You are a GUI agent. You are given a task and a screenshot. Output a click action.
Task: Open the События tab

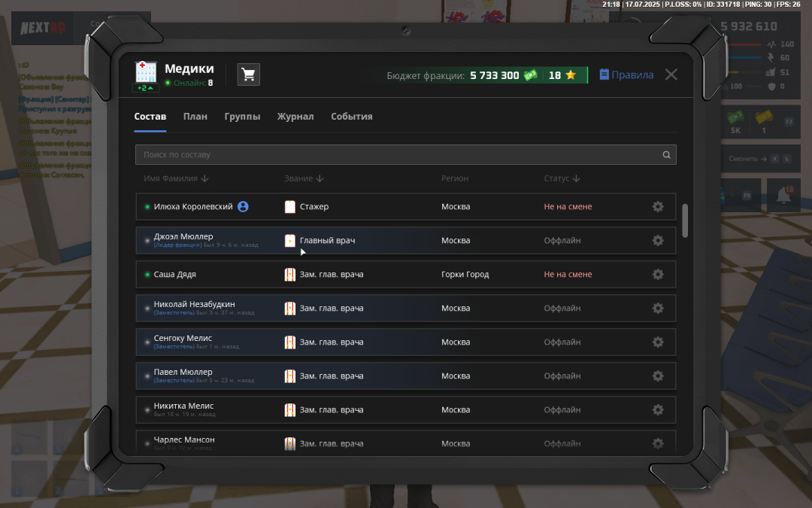tap(352, 117)
